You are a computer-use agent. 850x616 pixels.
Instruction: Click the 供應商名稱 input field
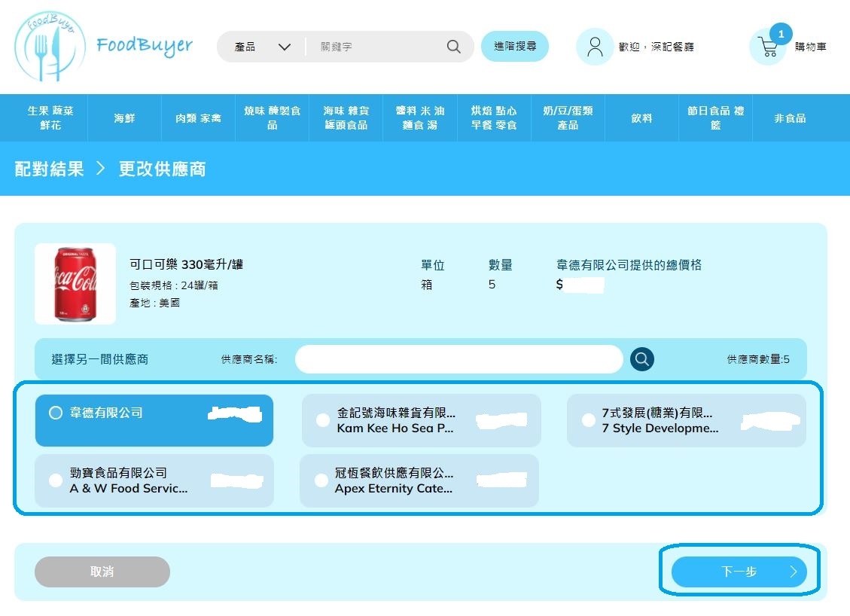(x=459, y=359)
